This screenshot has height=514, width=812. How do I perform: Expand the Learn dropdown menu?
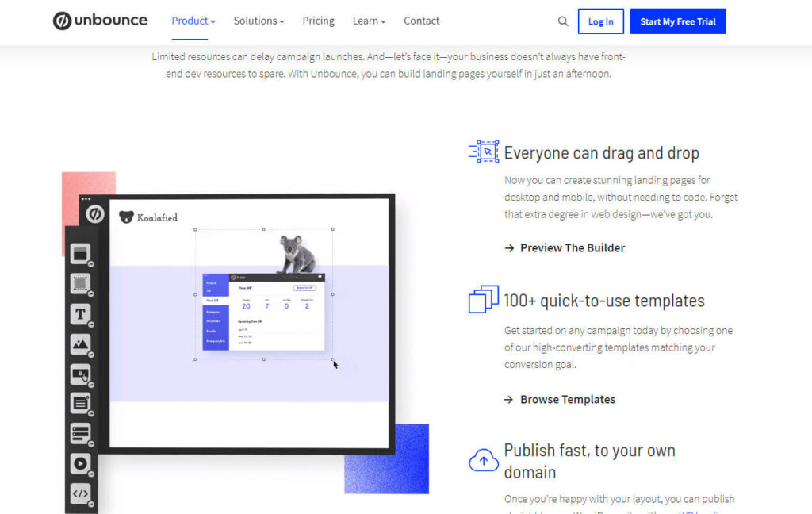(369, 21)
